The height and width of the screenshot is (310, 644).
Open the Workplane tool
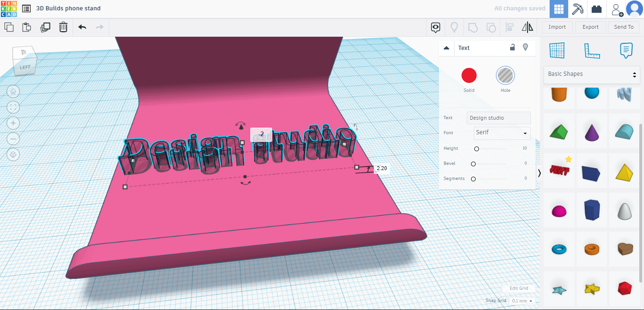pos(557,50)
